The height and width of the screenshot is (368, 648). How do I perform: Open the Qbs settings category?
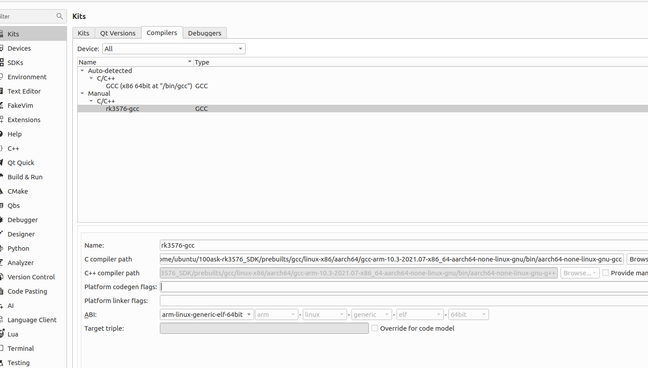[x=33, y=206]
